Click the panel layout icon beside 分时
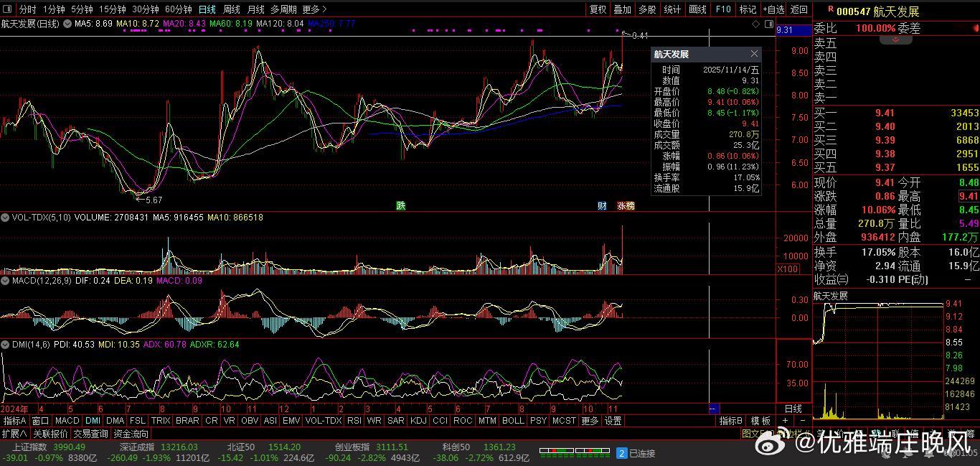The width and height of the screenshot is (980, 466). click(x=9, y=9)
